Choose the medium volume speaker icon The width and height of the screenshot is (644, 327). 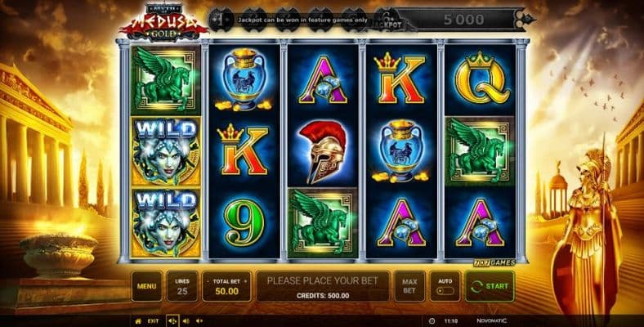pos(186,321)
